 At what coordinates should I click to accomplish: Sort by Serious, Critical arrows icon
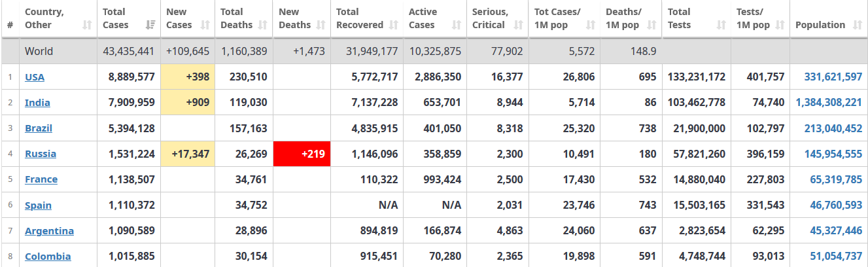pyautogui.click(x=518, y=25)
